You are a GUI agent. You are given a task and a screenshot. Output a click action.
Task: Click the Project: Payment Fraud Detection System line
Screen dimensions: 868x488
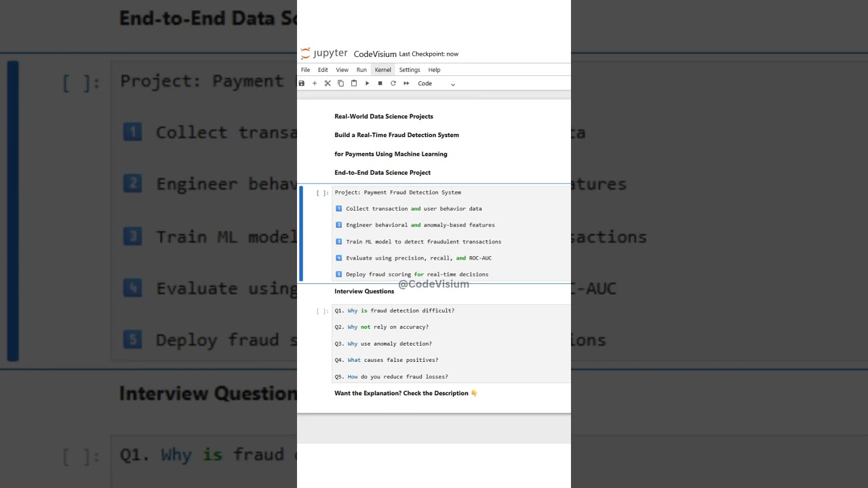(x=398, y=192)
